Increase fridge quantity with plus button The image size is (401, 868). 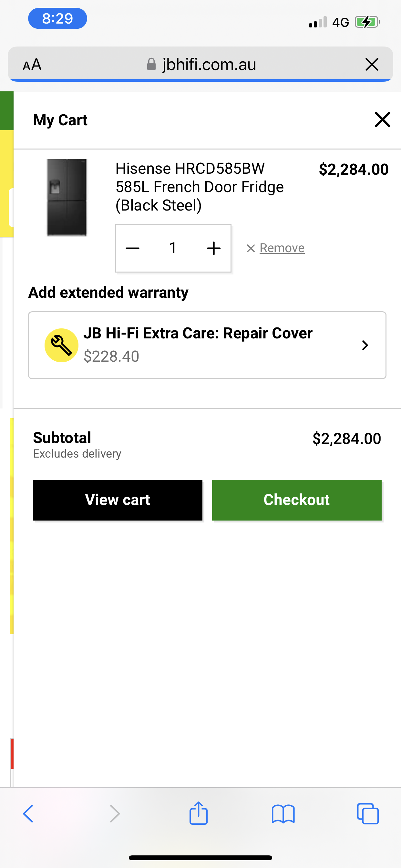coord(214,248)
